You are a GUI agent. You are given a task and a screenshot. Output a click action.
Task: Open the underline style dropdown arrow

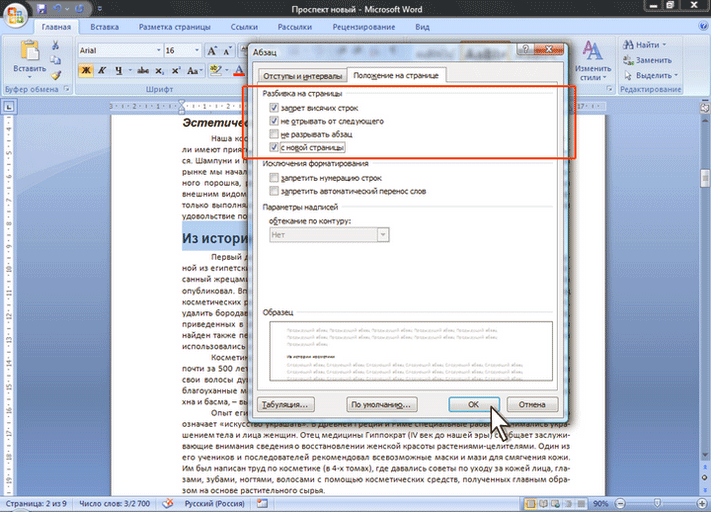(x=130, y=70)
